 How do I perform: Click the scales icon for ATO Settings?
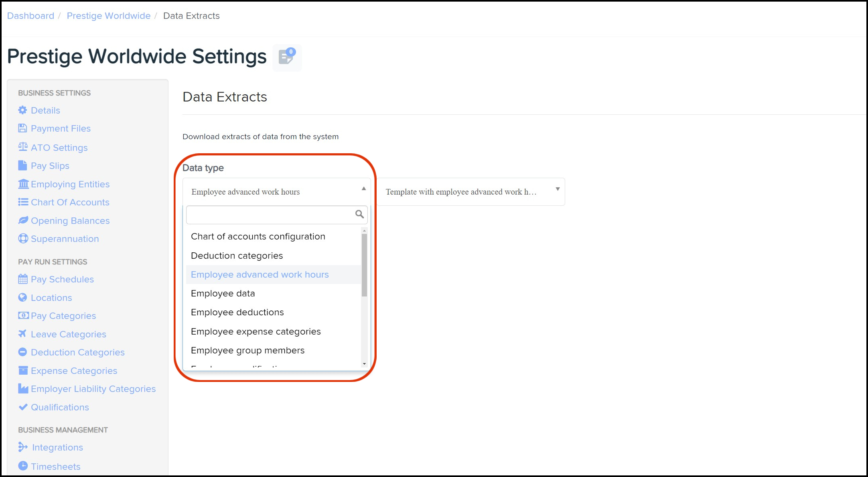point(23,147)
